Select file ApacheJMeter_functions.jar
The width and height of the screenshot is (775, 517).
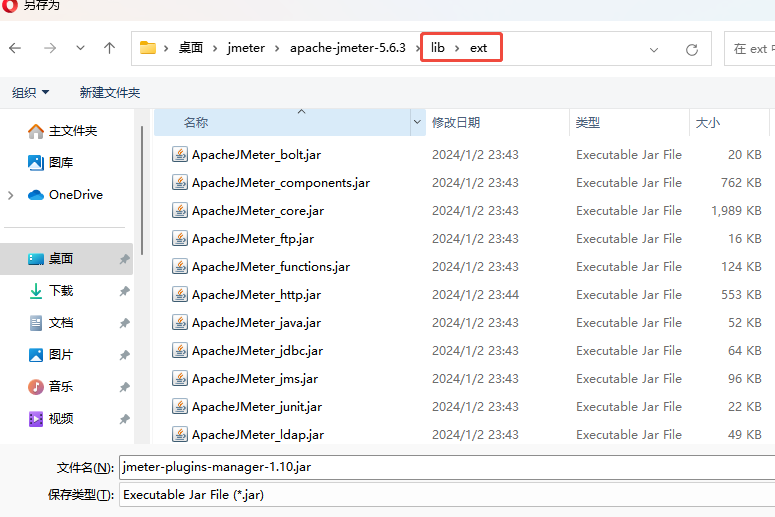click(x=271, y=267)
